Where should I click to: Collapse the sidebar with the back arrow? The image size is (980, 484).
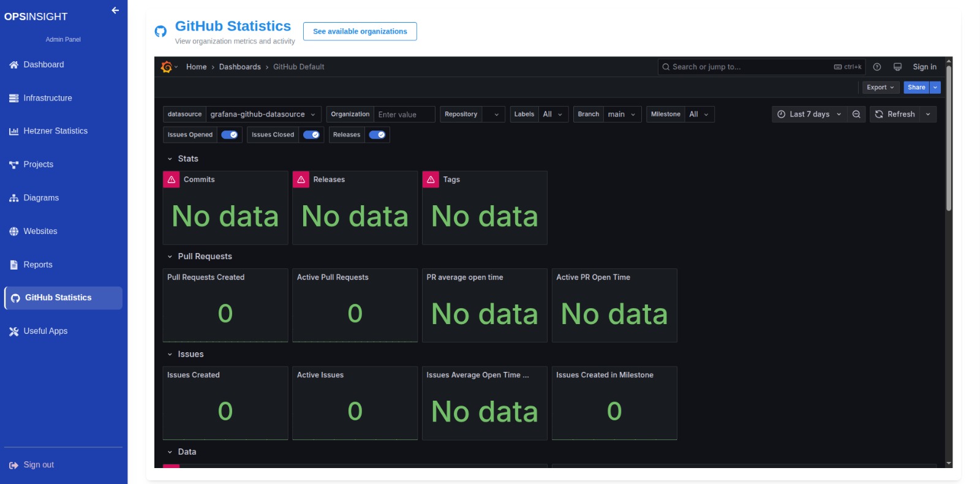click(x=115, y=10)
